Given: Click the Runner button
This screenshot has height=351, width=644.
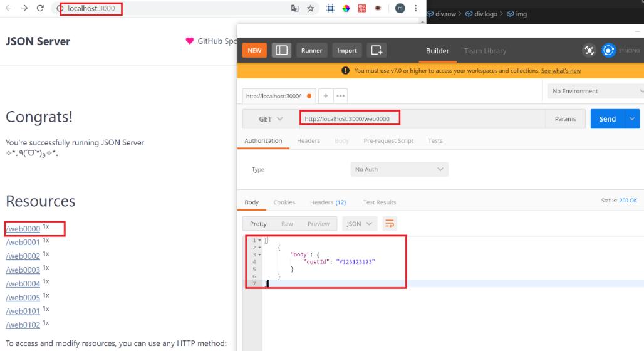Looking at the screenshot, I should tap(312, 50).
